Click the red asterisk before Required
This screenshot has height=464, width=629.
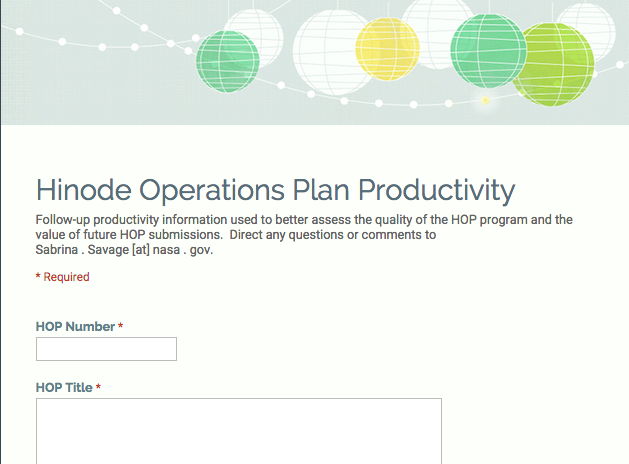point(38,278)
